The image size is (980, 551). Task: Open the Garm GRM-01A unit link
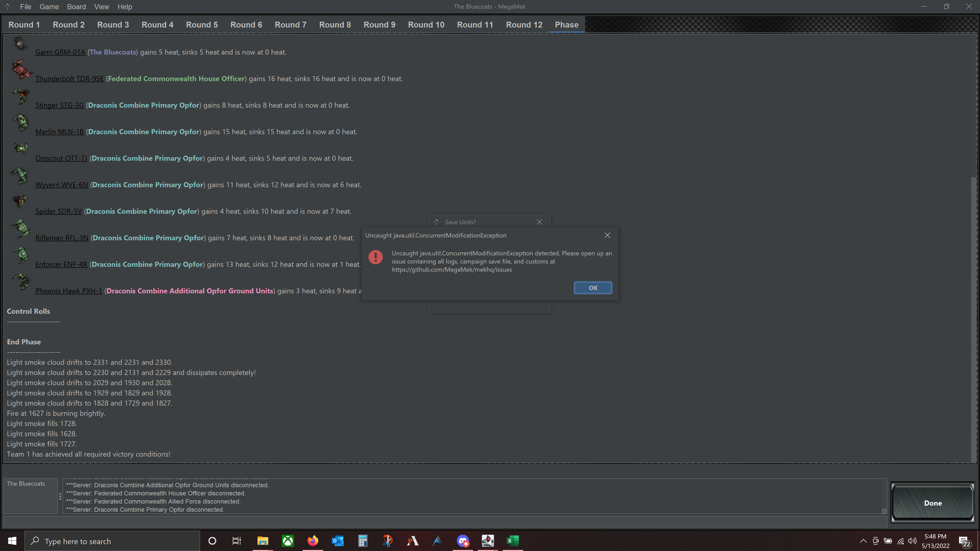pyautogui.click(x=60, y=52)
